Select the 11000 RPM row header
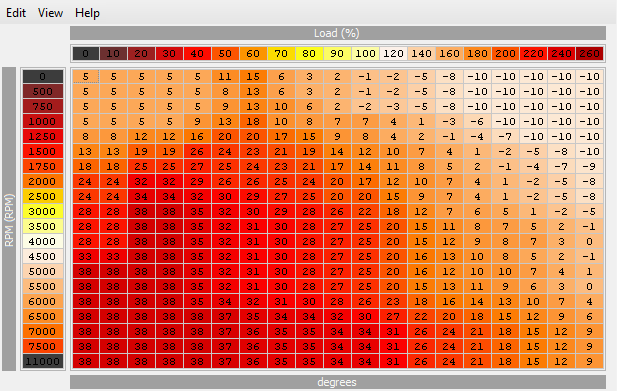Screen dimensions: 617x391 (42, 361)
